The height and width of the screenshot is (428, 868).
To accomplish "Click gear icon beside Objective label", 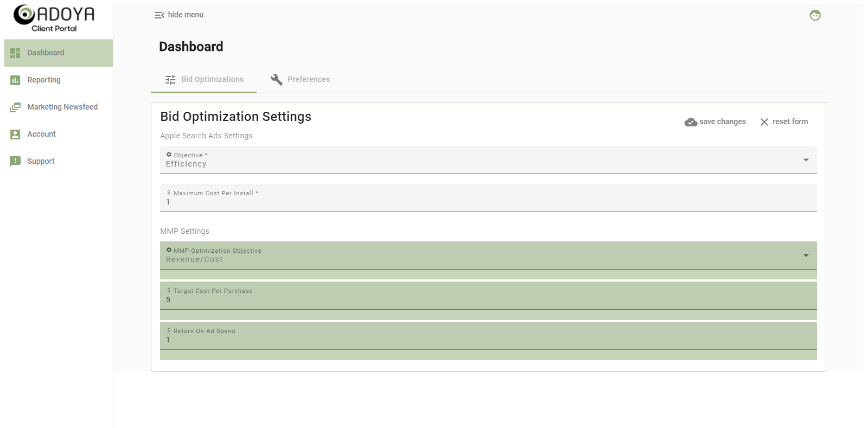I will (169, 155).
